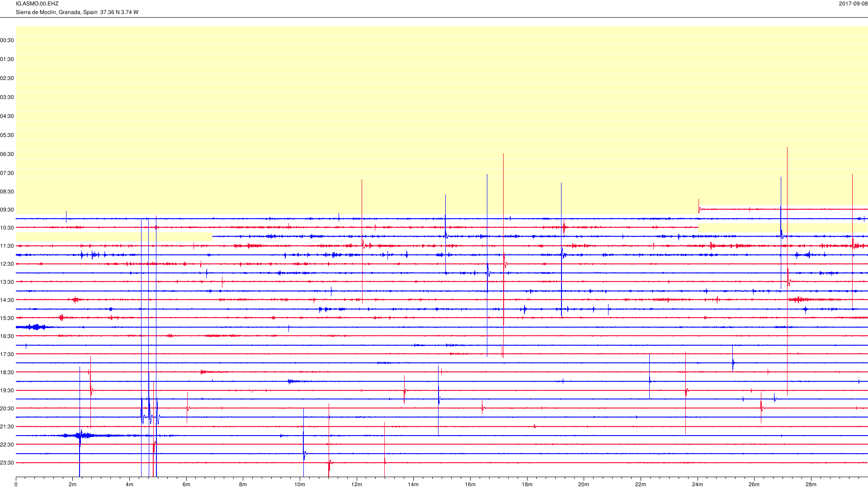Click the 14m axis tick label
The image size is (868, 488).
413,484
